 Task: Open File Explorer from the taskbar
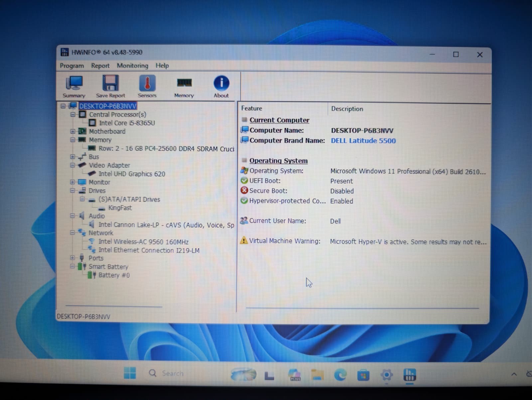pos(318,375)
